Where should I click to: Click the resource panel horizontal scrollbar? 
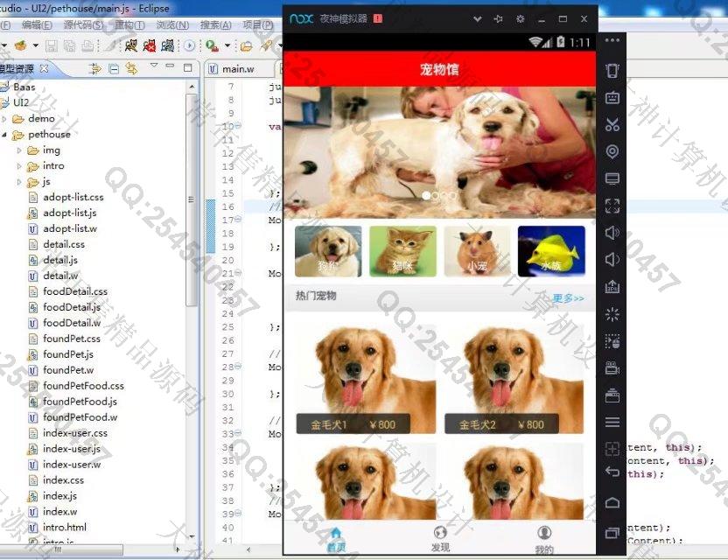pyautogui.click(x=60, y=549)
